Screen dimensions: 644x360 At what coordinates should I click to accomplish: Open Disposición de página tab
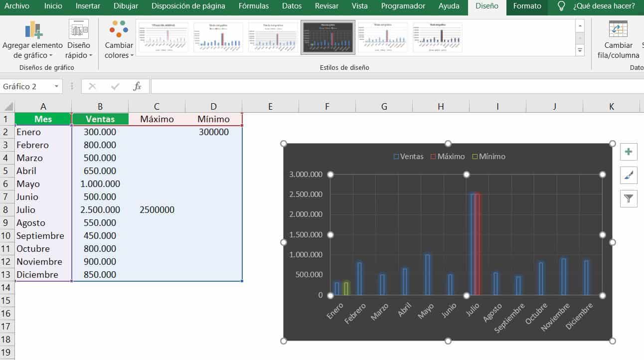pyautogui.click(x=188, y=6)
